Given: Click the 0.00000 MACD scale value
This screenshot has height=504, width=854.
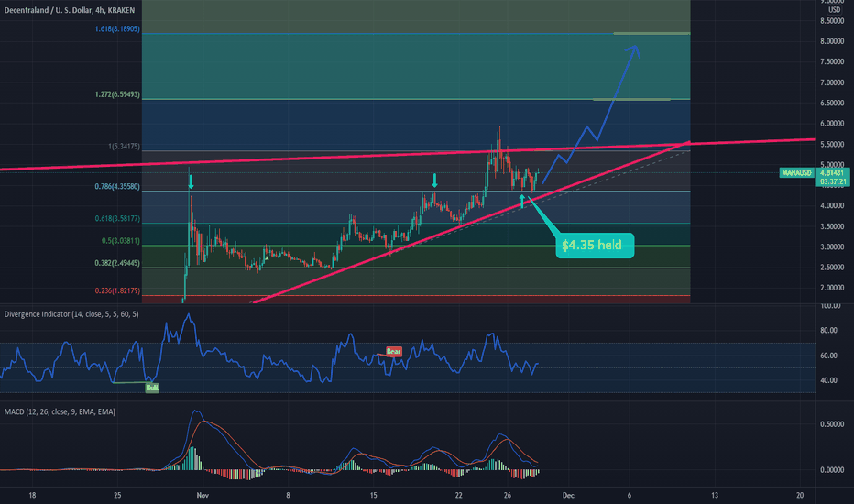Looking at the screenshot, I should (x=832, y=470).
